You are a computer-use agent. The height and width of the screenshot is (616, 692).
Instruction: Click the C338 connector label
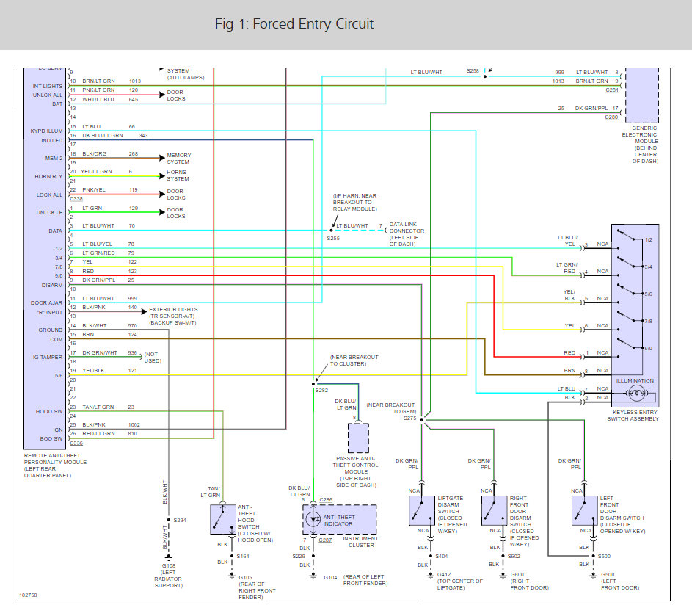(x=76, y=199)
